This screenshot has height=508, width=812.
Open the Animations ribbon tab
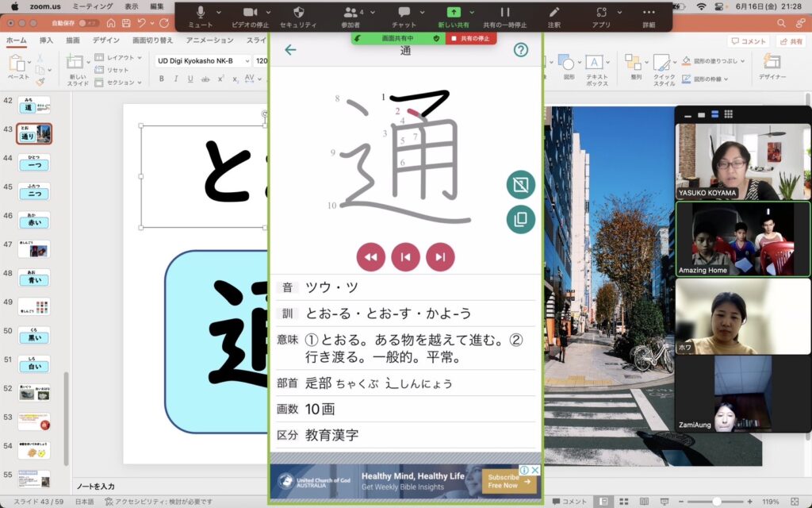pos(209,40)
